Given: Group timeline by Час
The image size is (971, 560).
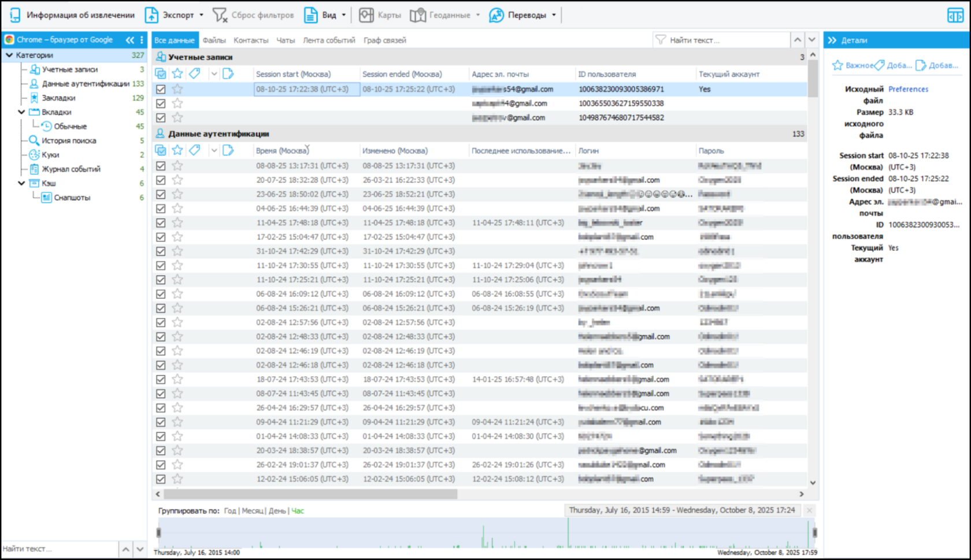Looking at the screenshot, I should (x=298, y=511).
